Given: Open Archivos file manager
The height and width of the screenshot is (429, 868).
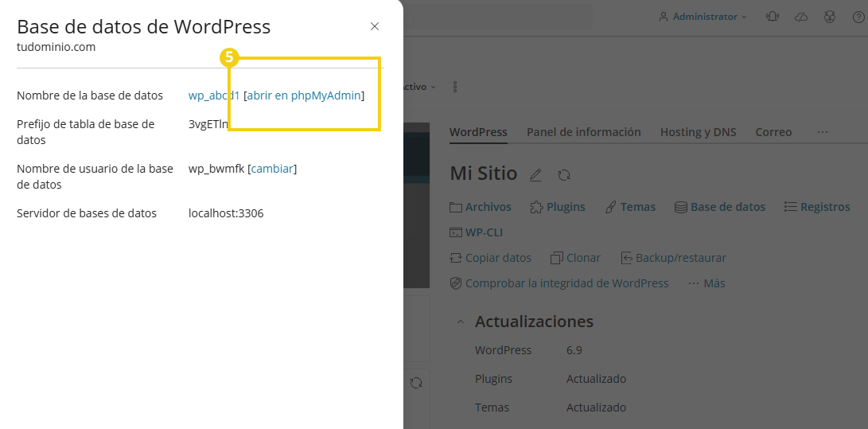Looking at the screenshot, I should (481, 207).
